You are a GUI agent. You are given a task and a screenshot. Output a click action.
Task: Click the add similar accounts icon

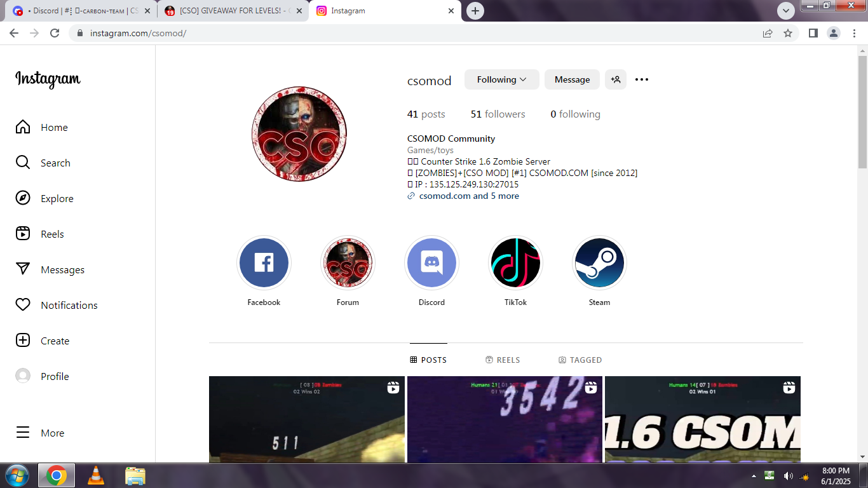click(615, 79)
